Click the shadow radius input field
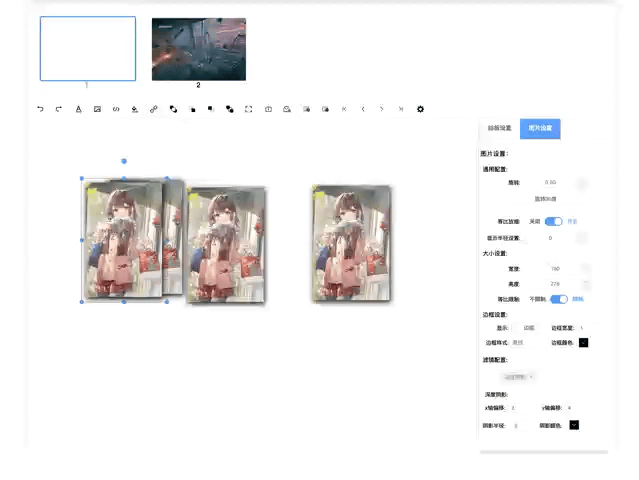639x480 pixels. pyautogui.click(x=524, y=426)
